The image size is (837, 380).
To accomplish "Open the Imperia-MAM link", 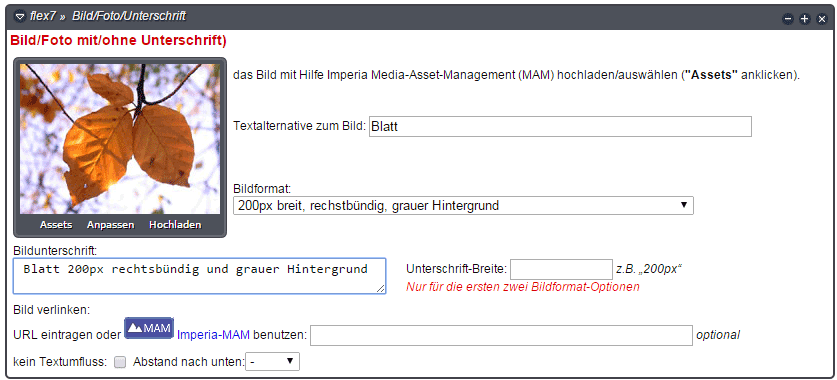I will pyautogui.click(x=213, y=335).
